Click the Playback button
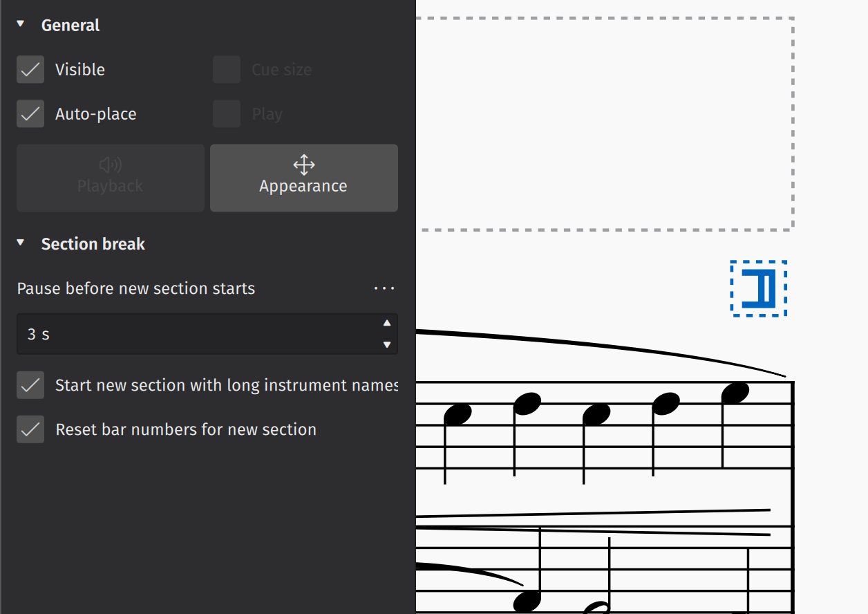Image resolution: width=868 pixels, height=614 pixels. point(110,178)
